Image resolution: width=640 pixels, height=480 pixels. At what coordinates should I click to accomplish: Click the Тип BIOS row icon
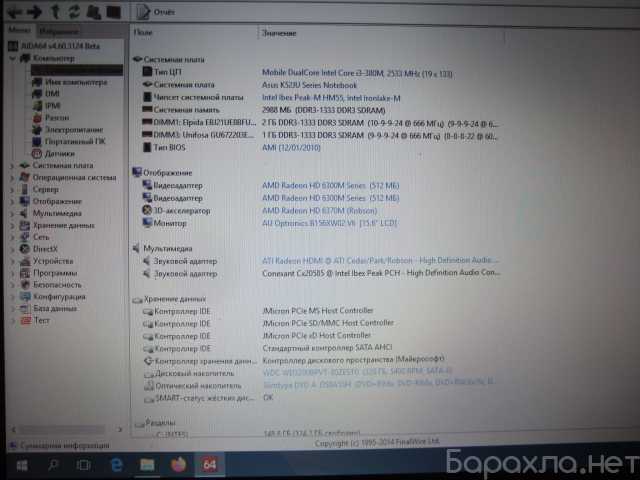click(x=147, y=147)
